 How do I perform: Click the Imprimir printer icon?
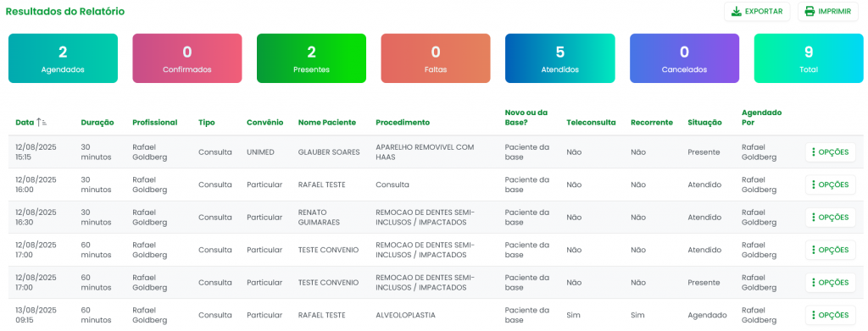(810, 12)
